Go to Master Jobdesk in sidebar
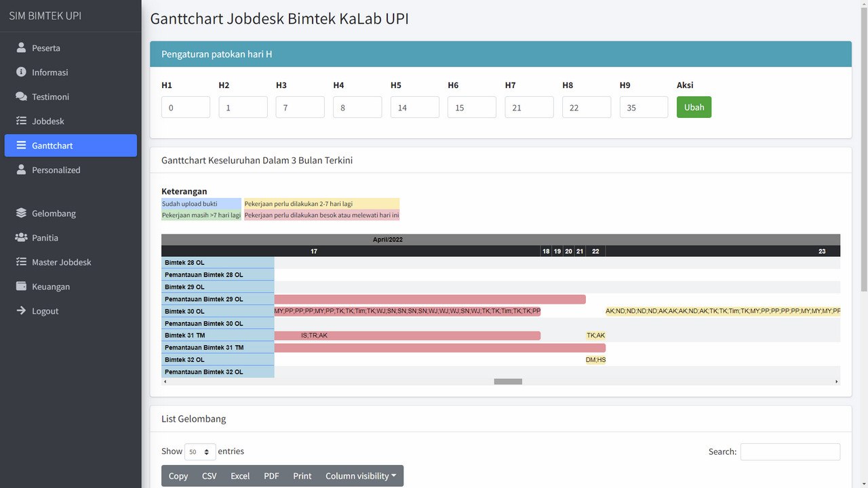 pos(61,262)
